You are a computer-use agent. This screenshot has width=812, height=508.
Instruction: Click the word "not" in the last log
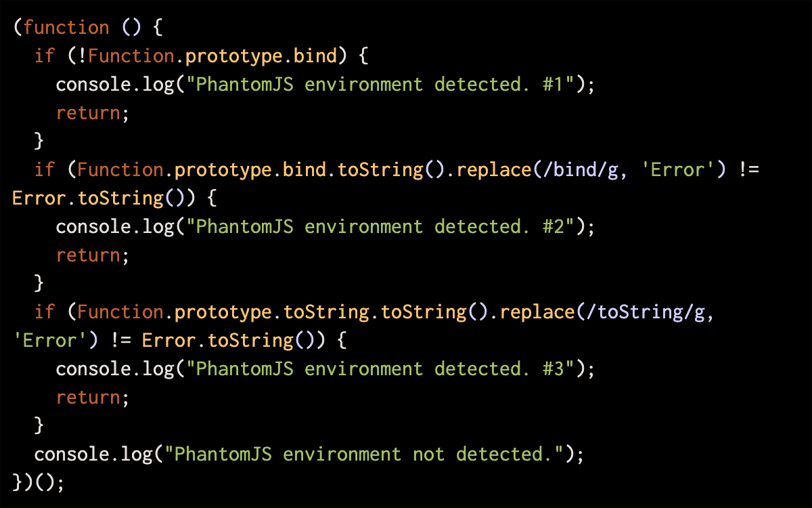(x=429, y=454)
